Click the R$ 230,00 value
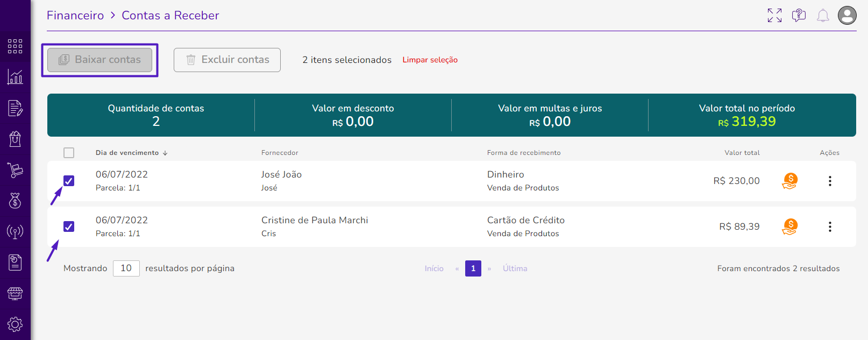The image size is (868, 340). (x=737, y=181)
